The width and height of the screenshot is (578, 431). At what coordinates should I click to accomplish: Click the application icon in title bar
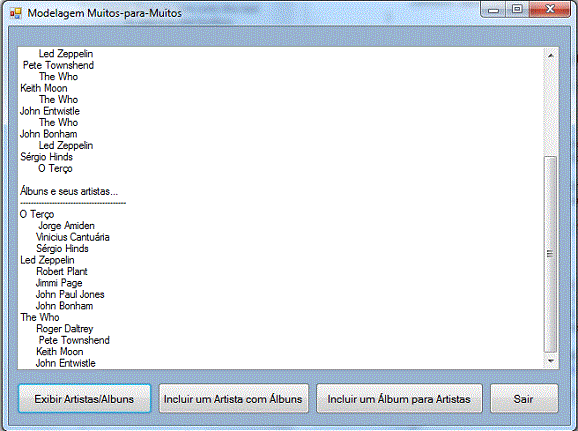click(x=16, y=13)
